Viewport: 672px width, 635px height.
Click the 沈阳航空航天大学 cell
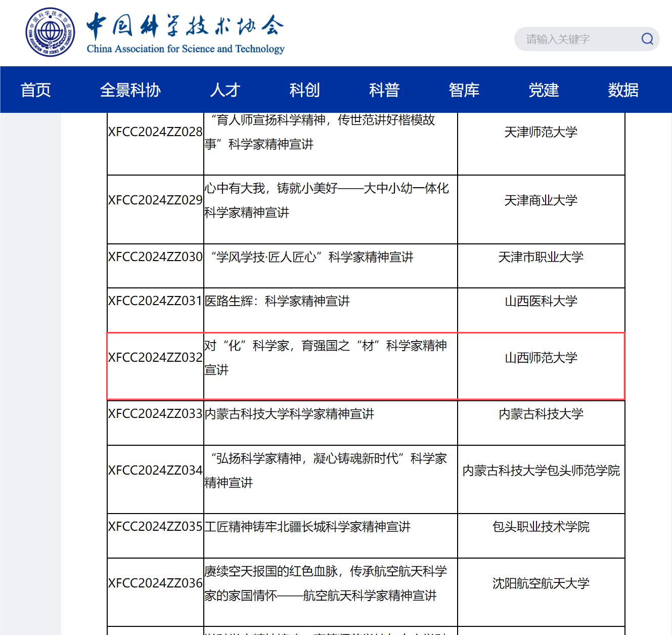(x=541, y=583)
